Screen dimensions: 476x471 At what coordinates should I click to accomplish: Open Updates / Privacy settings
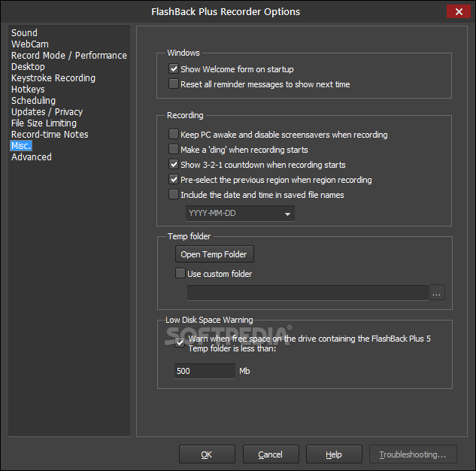click(x=47, y=111)
